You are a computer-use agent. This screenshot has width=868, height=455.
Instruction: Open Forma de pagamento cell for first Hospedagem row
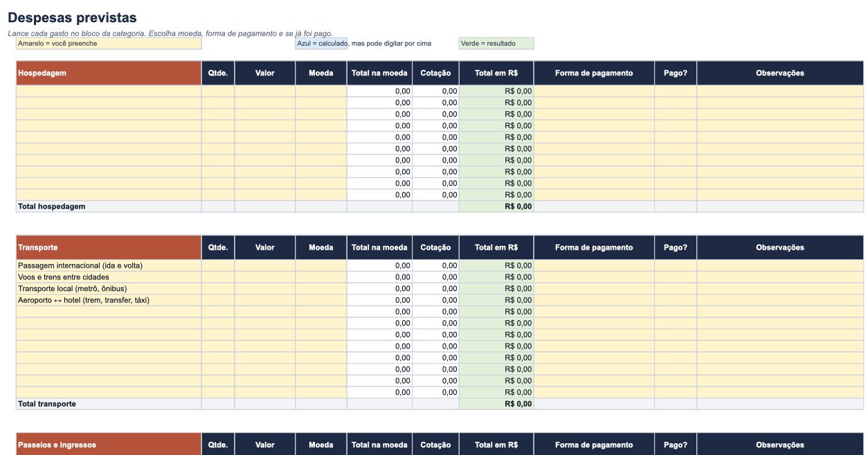pos(594,91)
